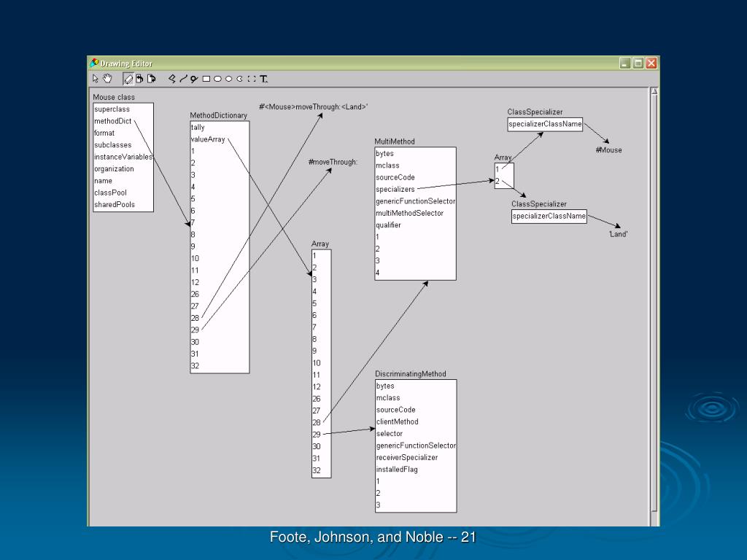Select the eraser tool
This screenshot has height=560, width=747.
coord(128,79)
